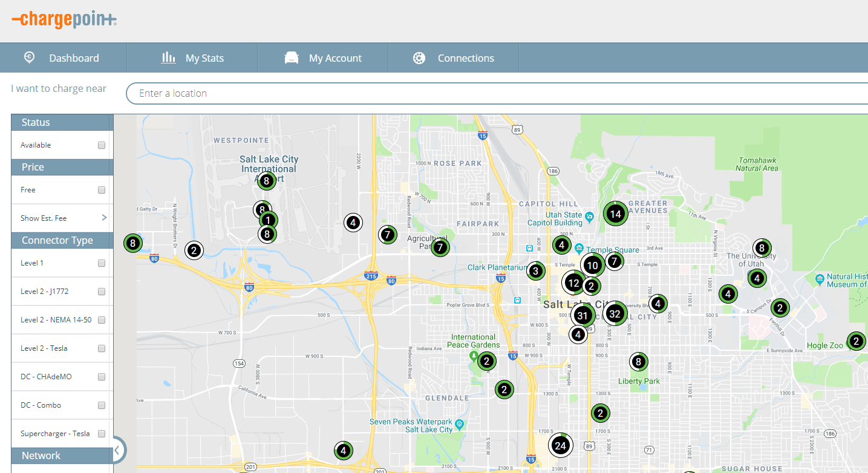868x473 pixels.
Task: Open the 8-station marker at University of Utah
Action: click(762, 247)
